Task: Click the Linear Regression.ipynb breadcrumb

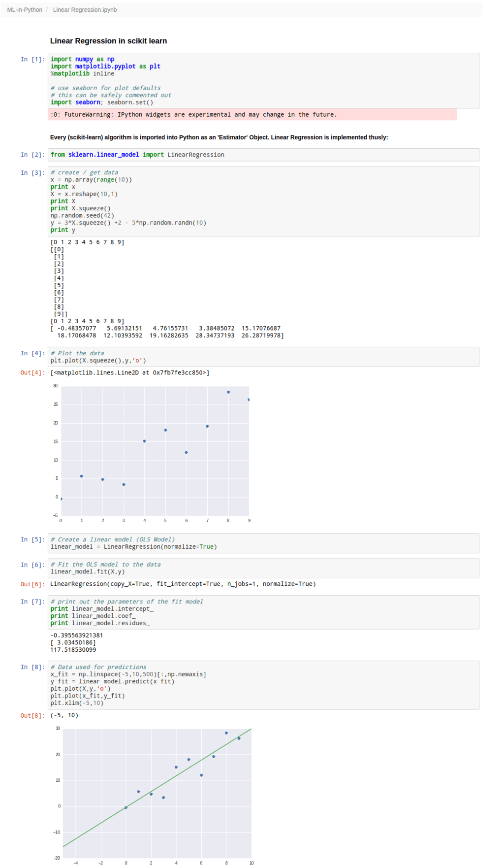Action: tap(85, 10)
